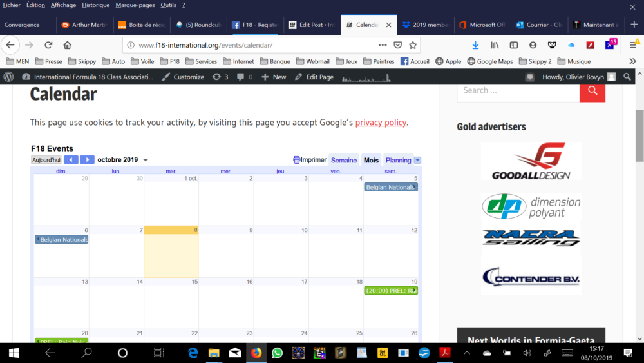644x363 pixels.
Task: Switch to the Microsoft Office tab
Action: tap(482, 25)
